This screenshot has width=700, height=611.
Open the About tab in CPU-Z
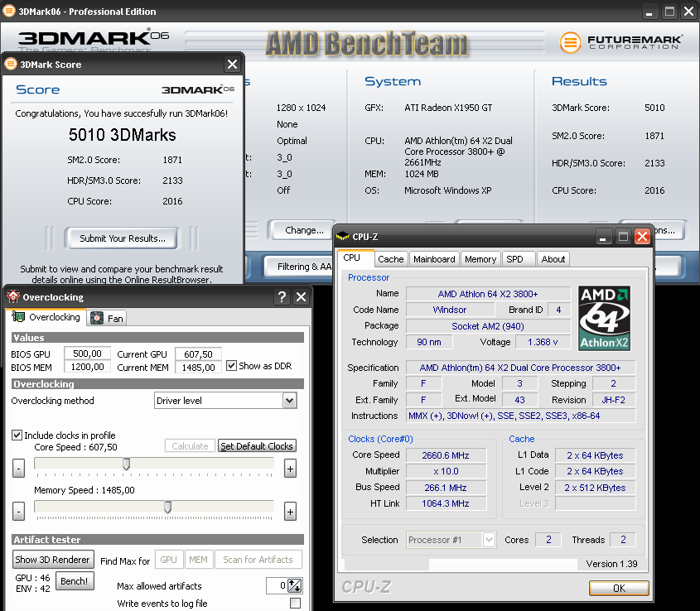click(553, 259)
